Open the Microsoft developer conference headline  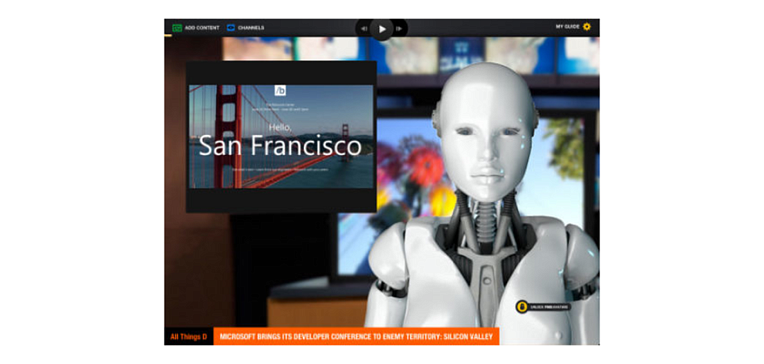pos(356,336)
